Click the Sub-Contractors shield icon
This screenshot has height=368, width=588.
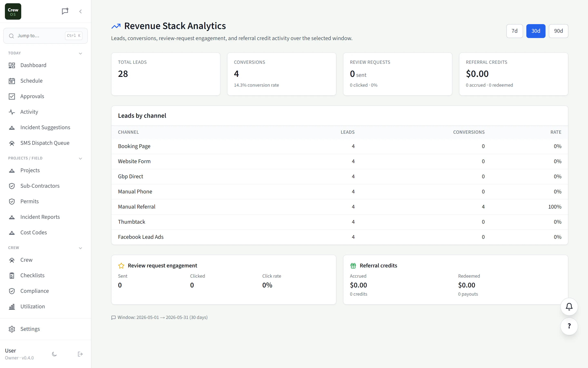pos(12,186)
